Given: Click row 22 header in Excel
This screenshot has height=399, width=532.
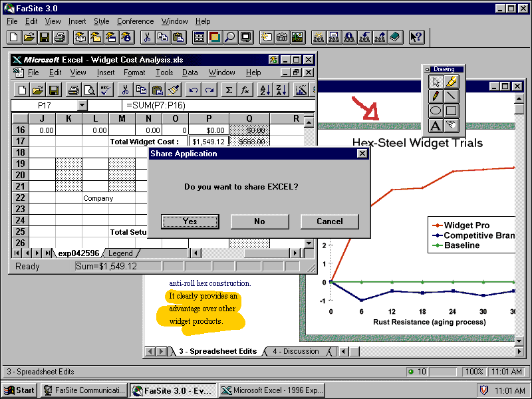Looking at the screenshot, I should pyautogui.click(x=21, y=198).
